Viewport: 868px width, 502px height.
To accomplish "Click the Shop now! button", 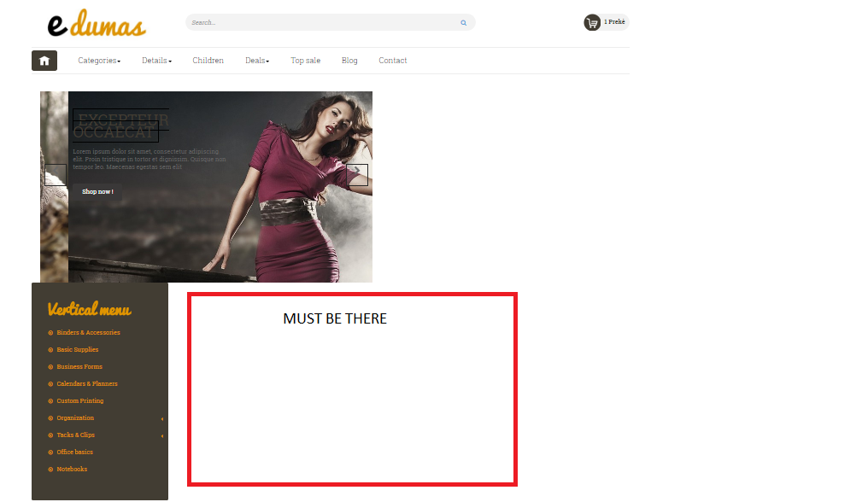I will click(97, 192).
